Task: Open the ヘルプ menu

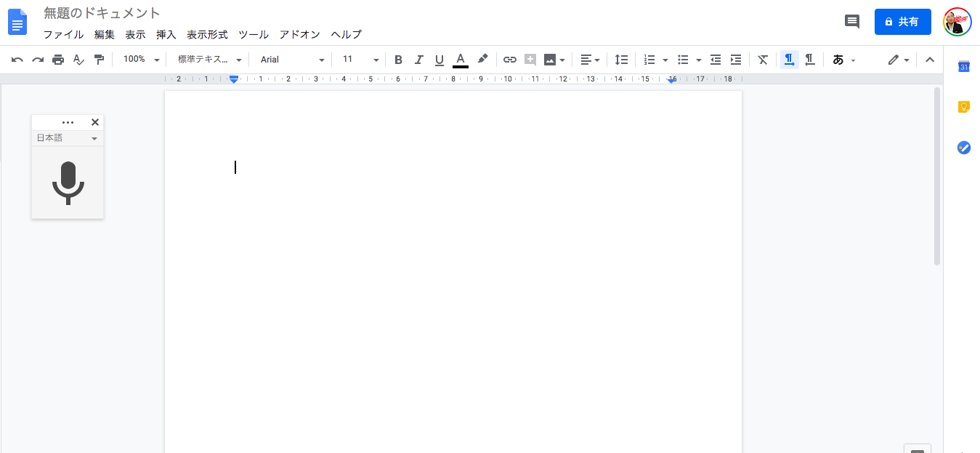Action: [346, 34]
